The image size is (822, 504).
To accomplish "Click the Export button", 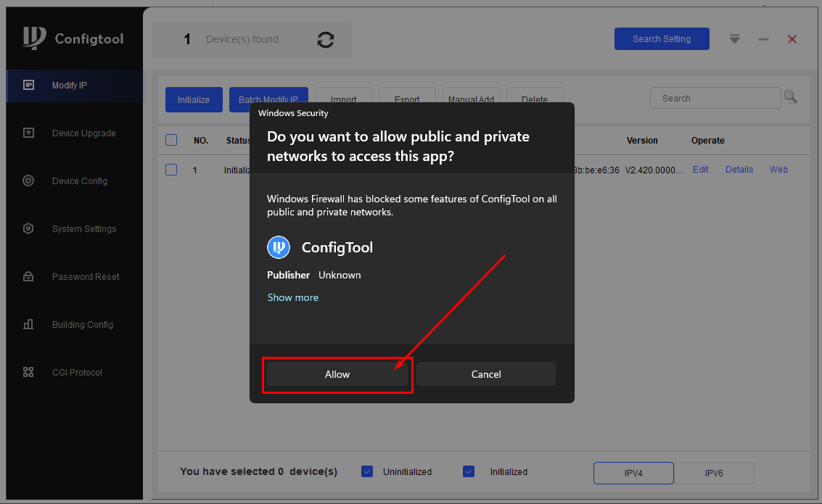I will [x=407, y=95].
